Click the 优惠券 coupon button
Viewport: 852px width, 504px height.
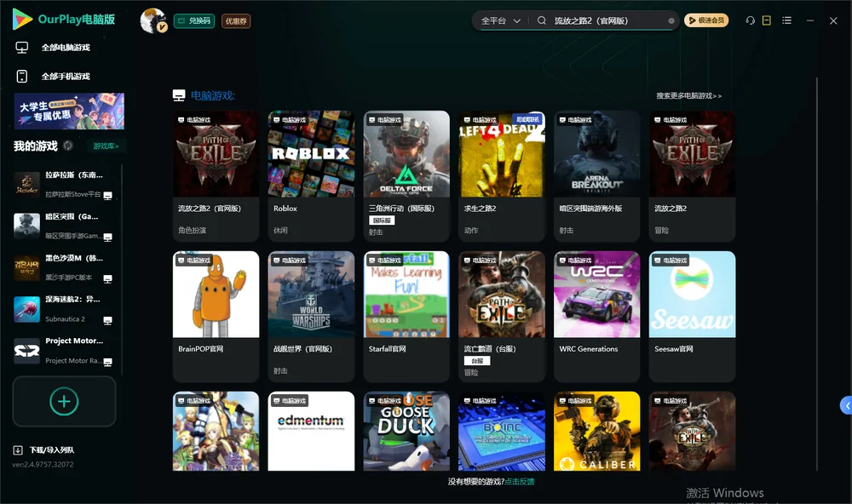click(236, 21)
